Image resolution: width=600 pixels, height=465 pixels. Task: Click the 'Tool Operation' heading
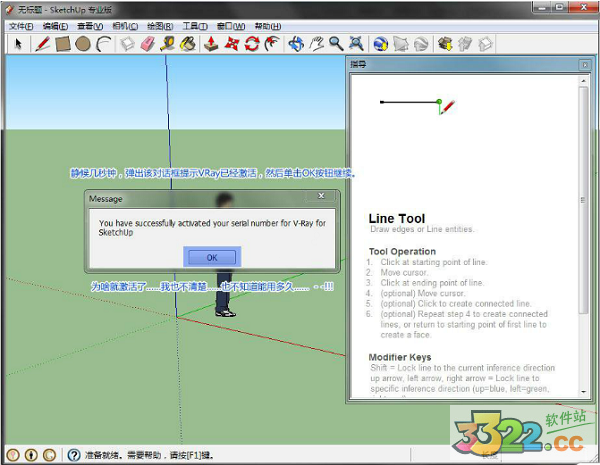tap(403, 251)
